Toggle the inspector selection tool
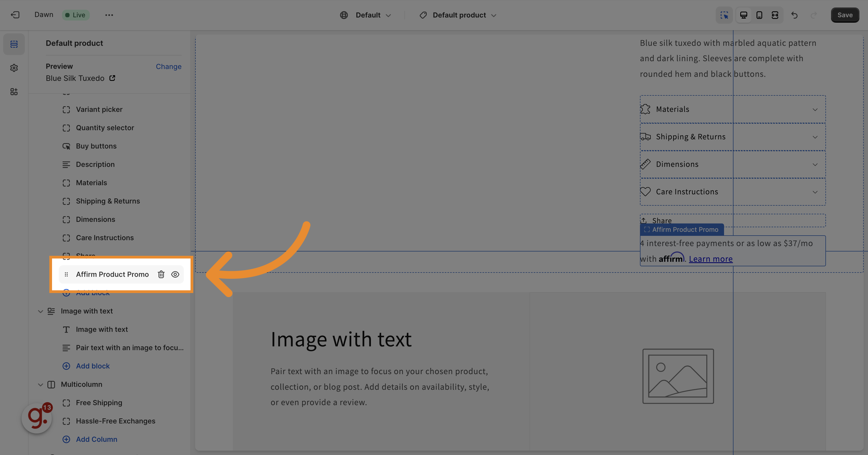This screenshot has height=455, width=868. coord(724,15)
